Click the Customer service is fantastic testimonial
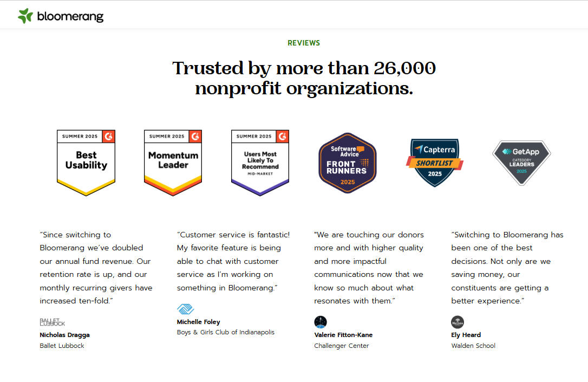Viewport: 588px width, 382px height. click(233, 261)
